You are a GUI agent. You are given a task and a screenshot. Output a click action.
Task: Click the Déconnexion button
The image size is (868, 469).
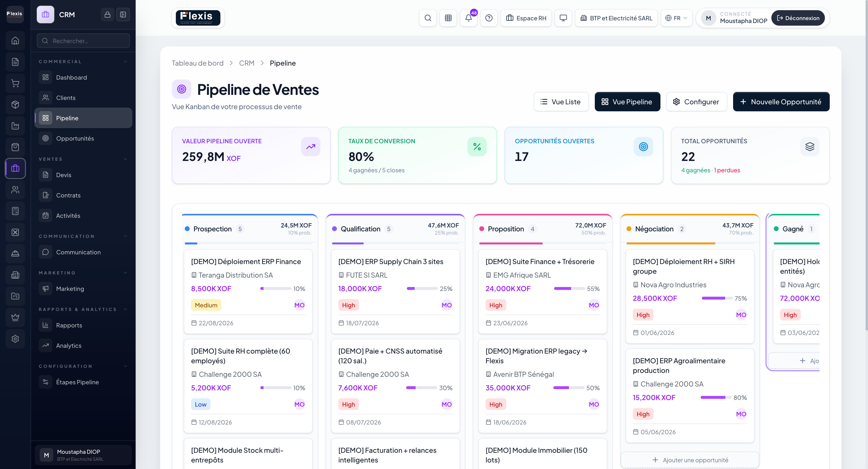798,18
